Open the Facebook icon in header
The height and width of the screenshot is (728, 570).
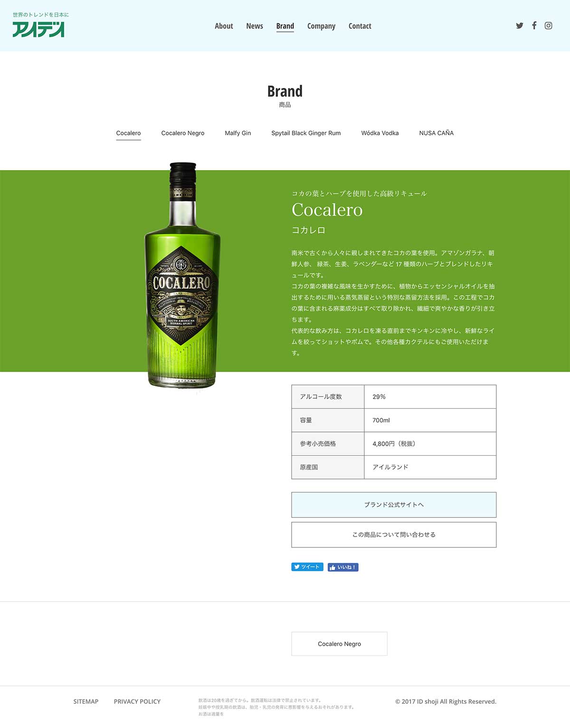[534, 25]
